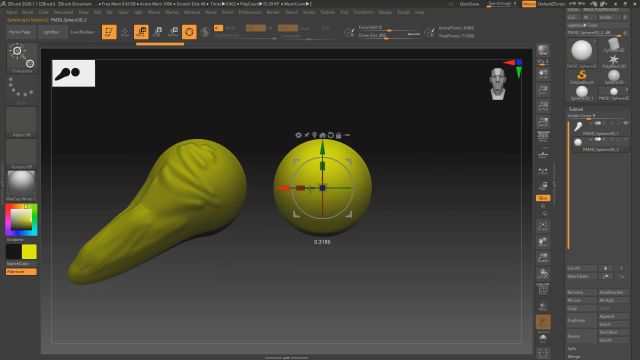Viewport: 640px width, 360px height.
Task: Select the Scale transpose icon
Action: tap(158, 32)
